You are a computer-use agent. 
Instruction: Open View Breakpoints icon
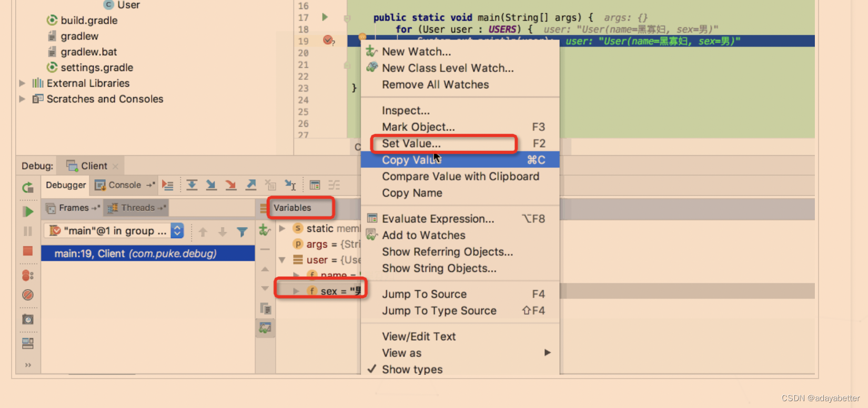point(28,276)
